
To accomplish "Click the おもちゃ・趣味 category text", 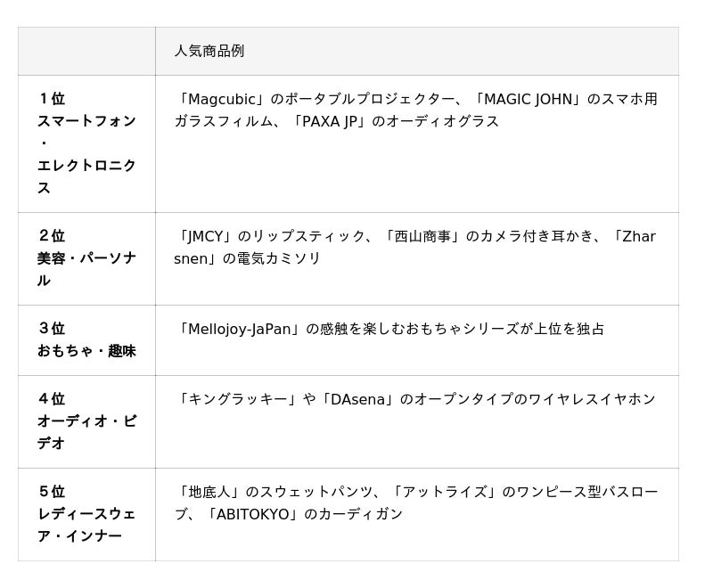I will click(86, 351).
